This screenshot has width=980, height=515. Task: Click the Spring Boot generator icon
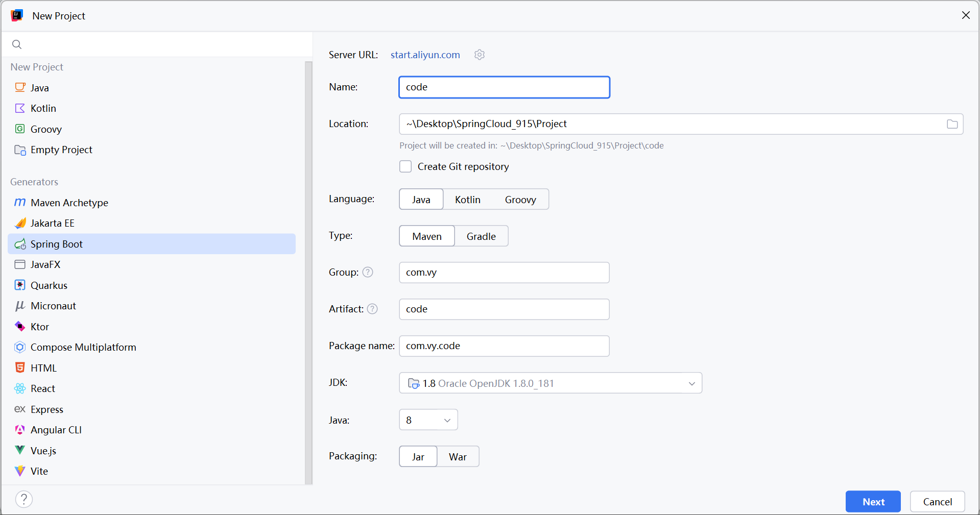pos(20,244)
